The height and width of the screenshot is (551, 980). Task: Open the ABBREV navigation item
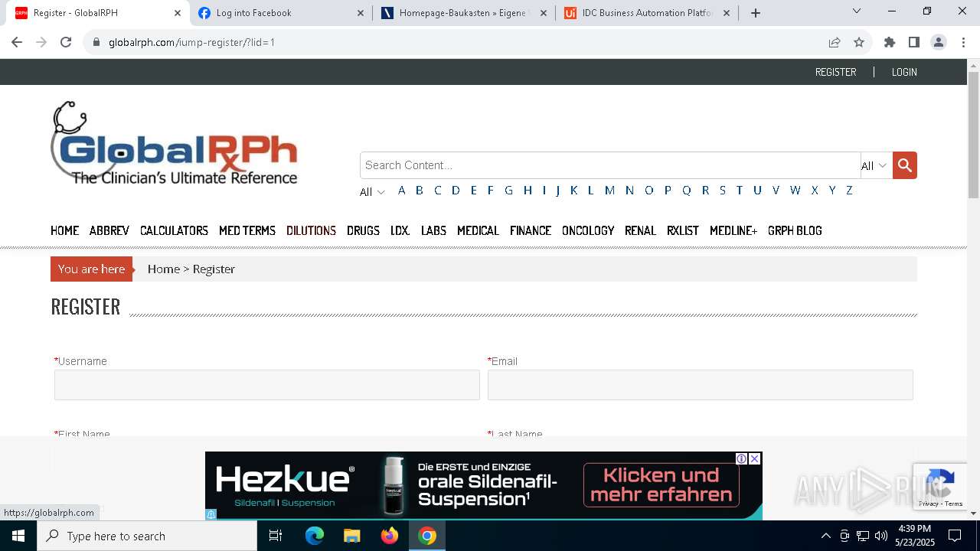point(109,230)
